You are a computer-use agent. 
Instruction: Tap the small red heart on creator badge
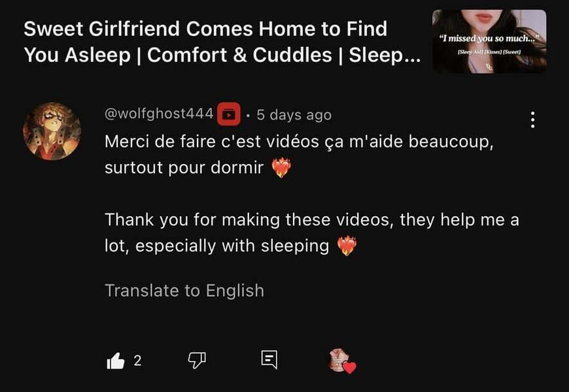pyautogui.click(x=349, y=368)
